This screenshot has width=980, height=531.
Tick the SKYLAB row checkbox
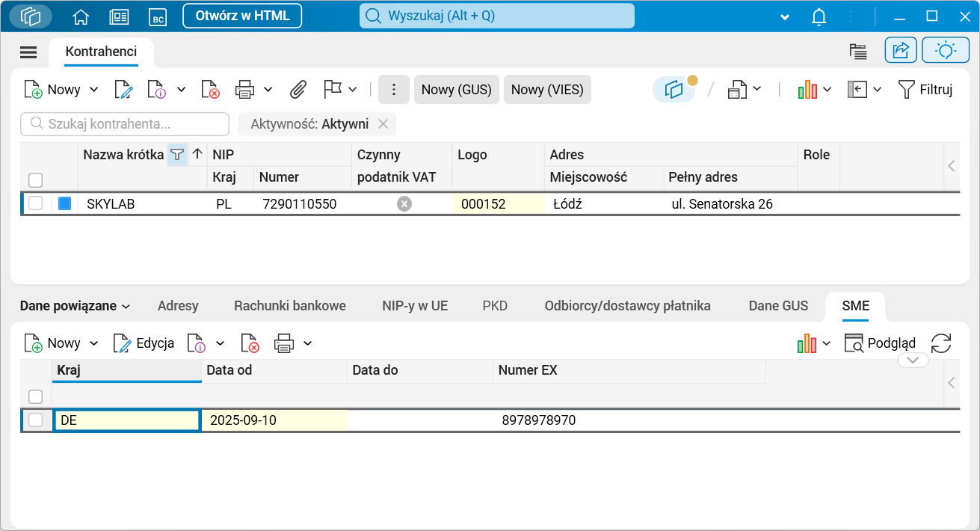(36, 203)
